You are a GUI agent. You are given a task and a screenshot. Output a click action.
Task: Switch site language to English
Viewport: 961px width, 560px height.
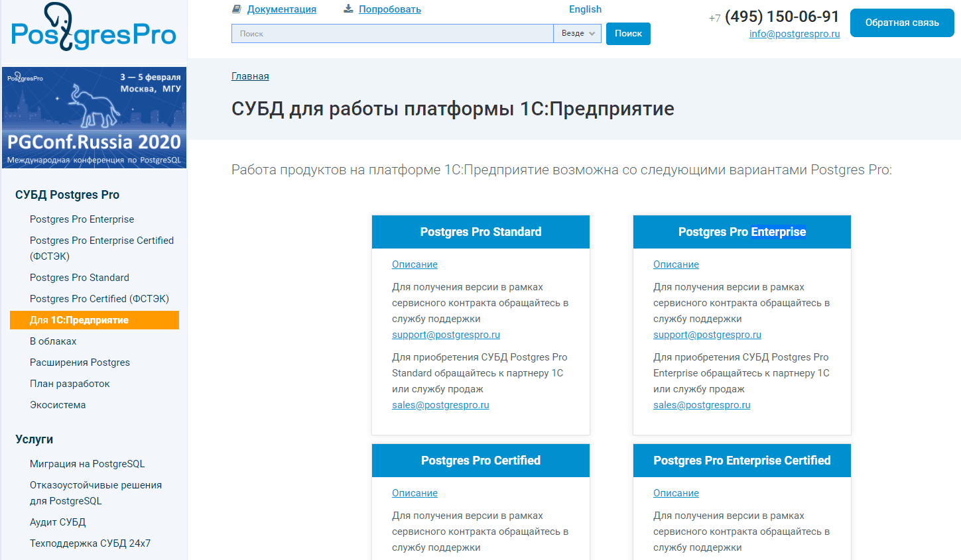point(585,9)
